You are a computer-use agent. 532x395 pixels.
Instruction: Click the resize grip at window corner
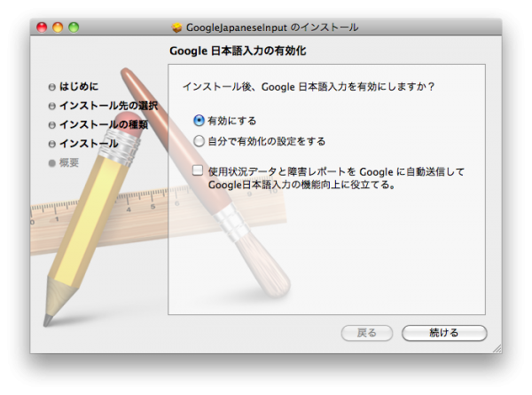[497, 349]
